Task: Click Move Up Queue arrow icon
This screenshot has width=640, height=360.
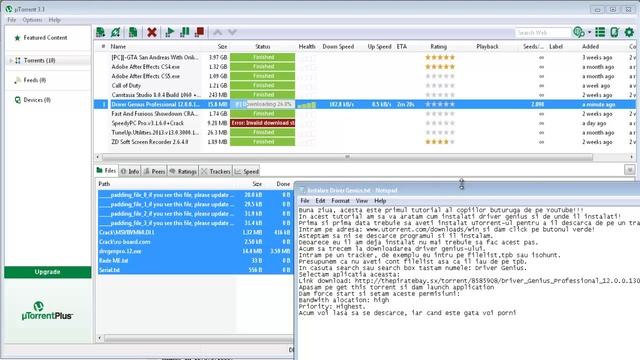Action: coord(218,32)
